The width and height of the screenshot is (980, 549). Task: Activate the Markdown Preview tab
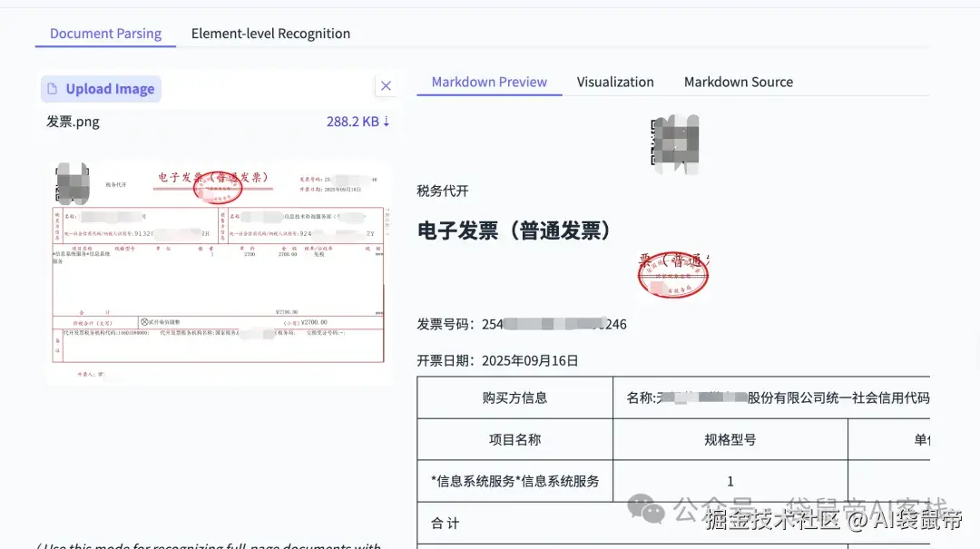click(x=489, y=82)
